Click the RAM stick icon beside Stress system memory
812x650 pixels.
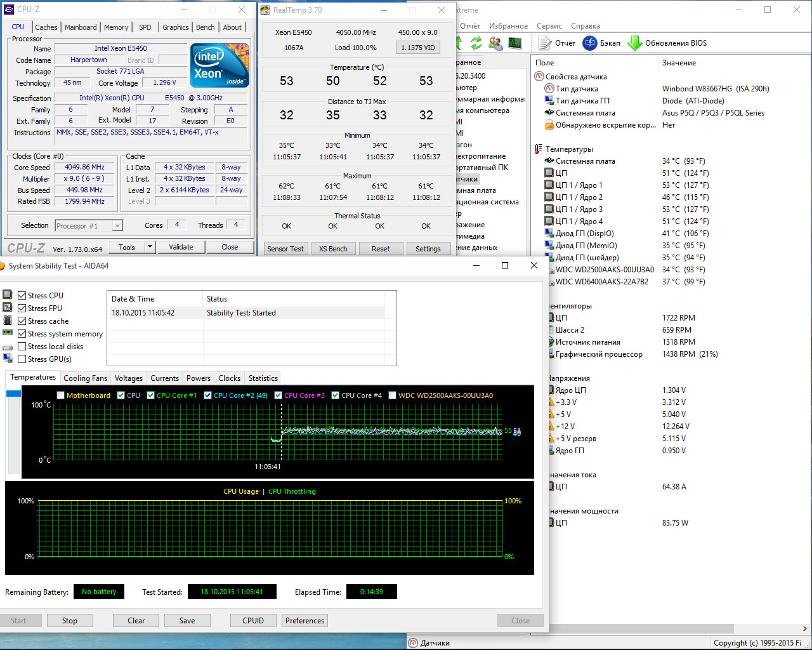(x=8, y=333)
